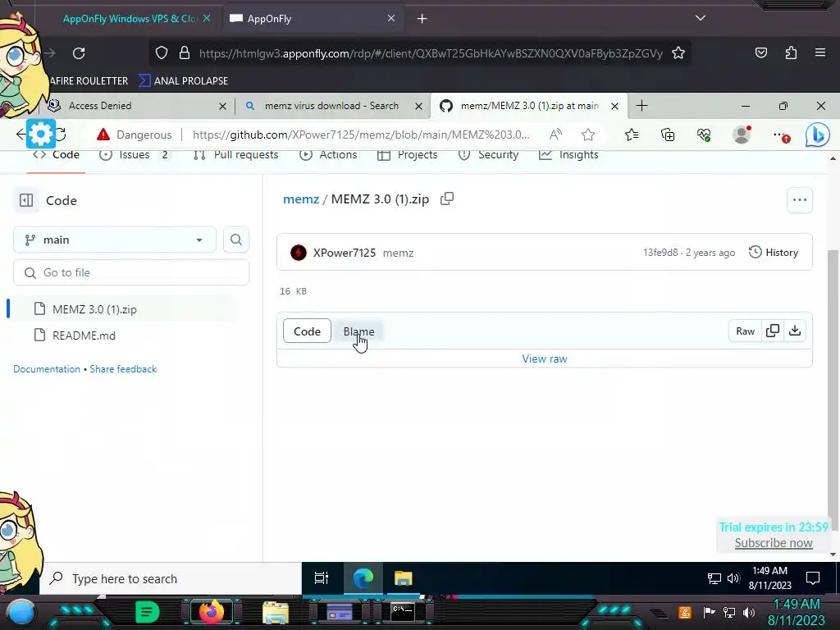Expand the main branch dropdown
840x630 pixels.
coord(115,240)
